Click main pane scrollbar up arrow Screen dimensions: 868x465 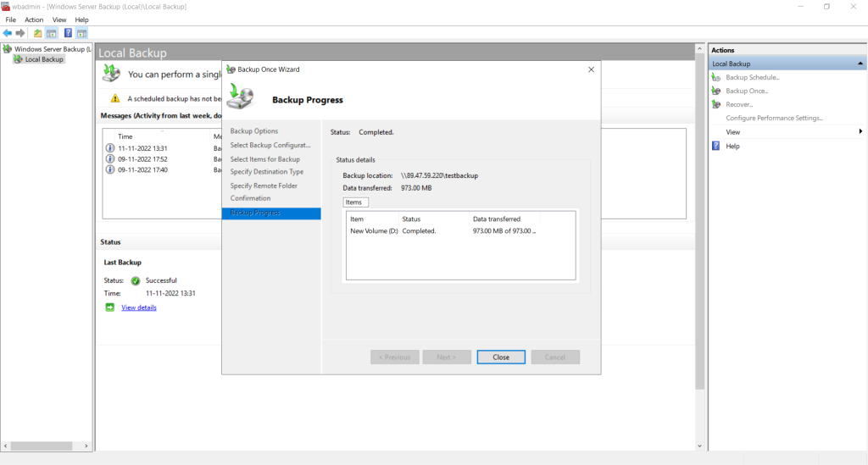click(x=699, y=49)
